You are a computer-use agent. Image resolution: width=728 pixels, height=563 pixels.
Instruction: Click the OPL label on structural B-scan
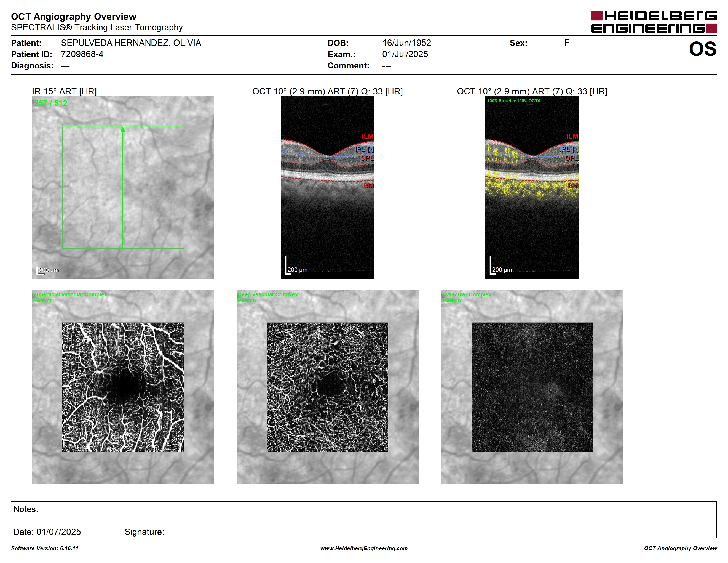tap(367, 158)
